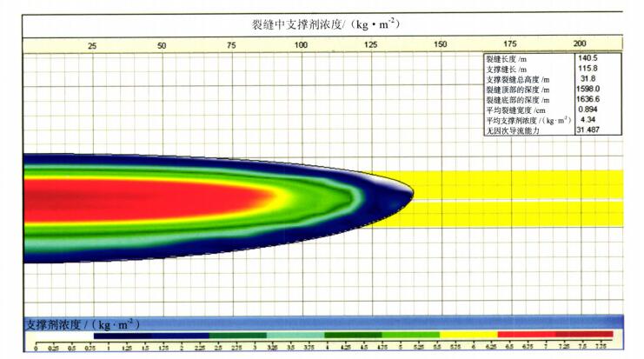644x359 pixels.
Task: Click the 平均裂缝宽度 value 0.894
Action: coord(588,110)
